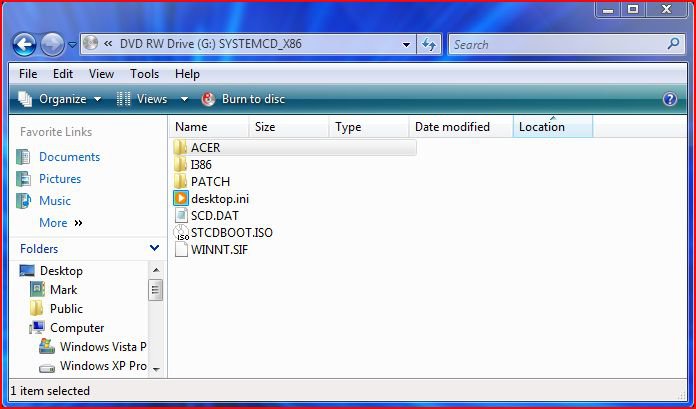Click the Search input field
696x409 pixels.
pos(558,44)
